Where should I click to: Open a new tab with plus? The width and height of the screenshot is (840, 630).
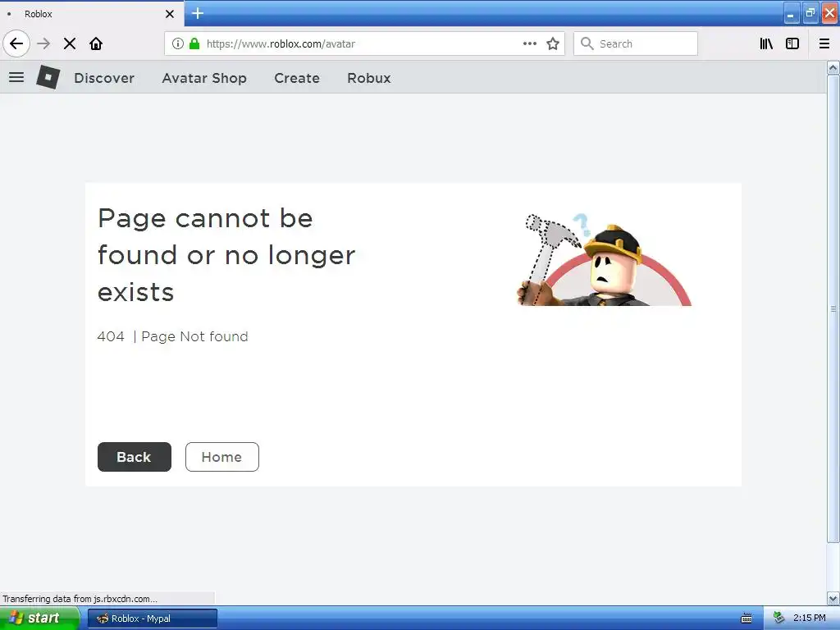pos(198,13)
